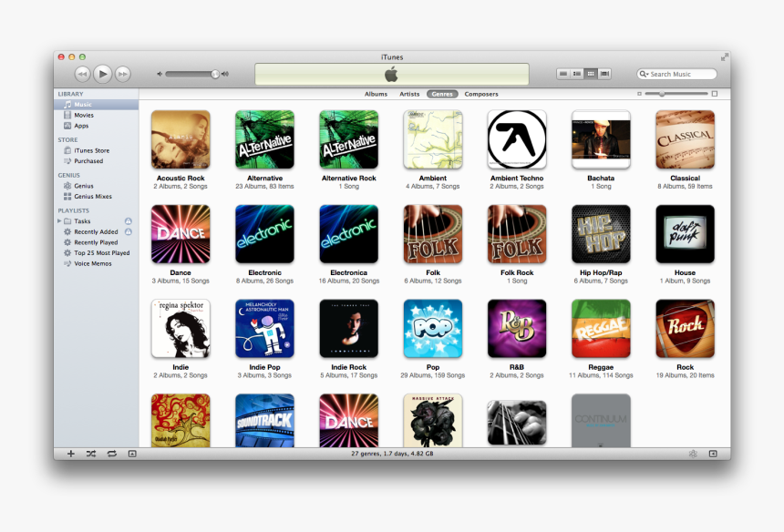Open the Albums tab
The width and height of the screenshot is (784, 532).
pos(376,94)
